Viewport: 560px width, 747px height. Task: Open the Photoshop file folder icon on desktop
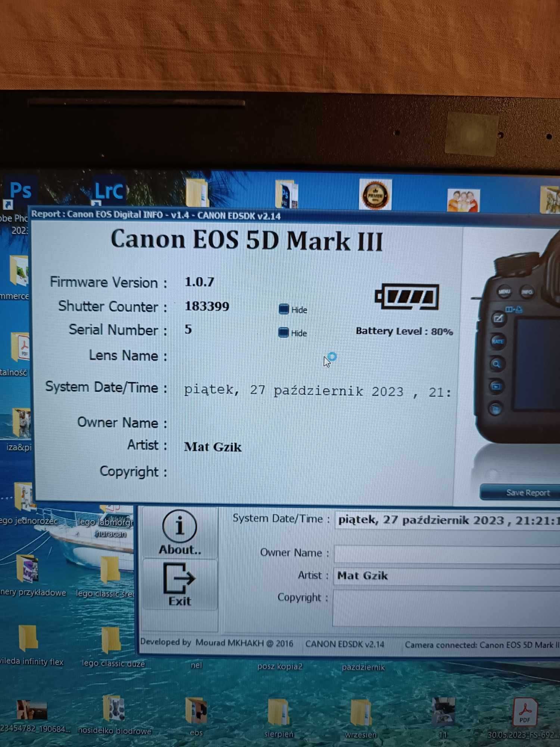pos(286,193)
